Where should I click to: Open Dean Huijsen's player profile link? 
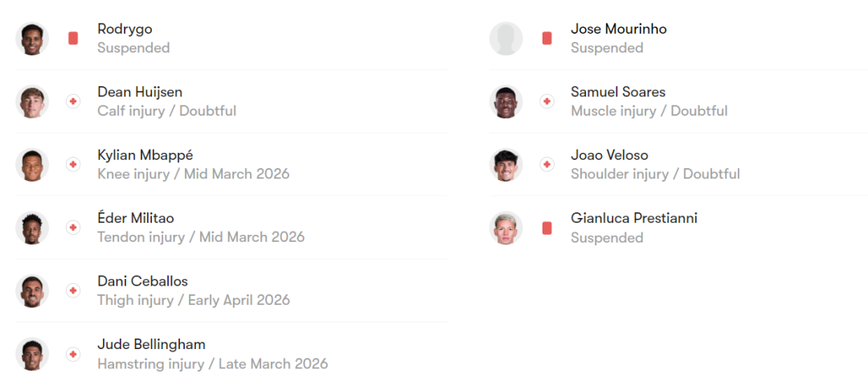pyautogui.click(x=140, y=92)
